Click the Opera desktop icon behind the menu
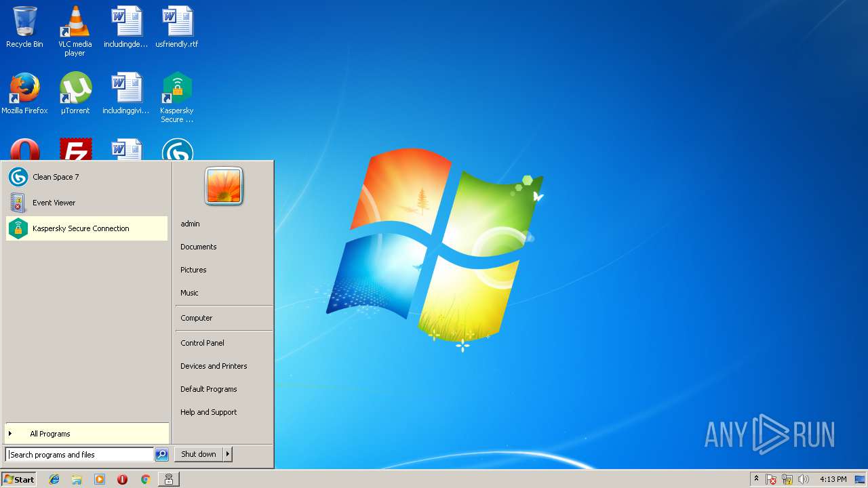This screenshot has width=868, height=488. tap(24, 150)
